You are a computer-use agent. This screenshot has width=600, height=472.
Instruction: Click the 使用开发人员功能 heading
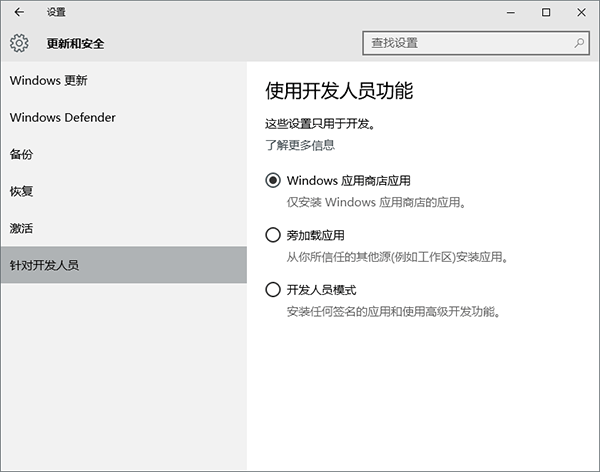pyautogui.click(x=339, y=91)
